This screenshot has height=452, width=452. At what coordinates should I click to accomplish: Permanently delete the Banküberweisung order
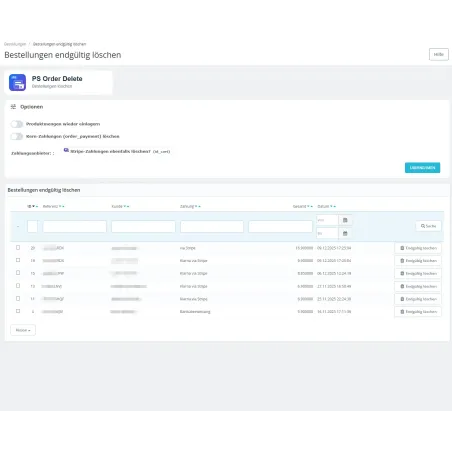pyautogui.click(x=418, y=312)
